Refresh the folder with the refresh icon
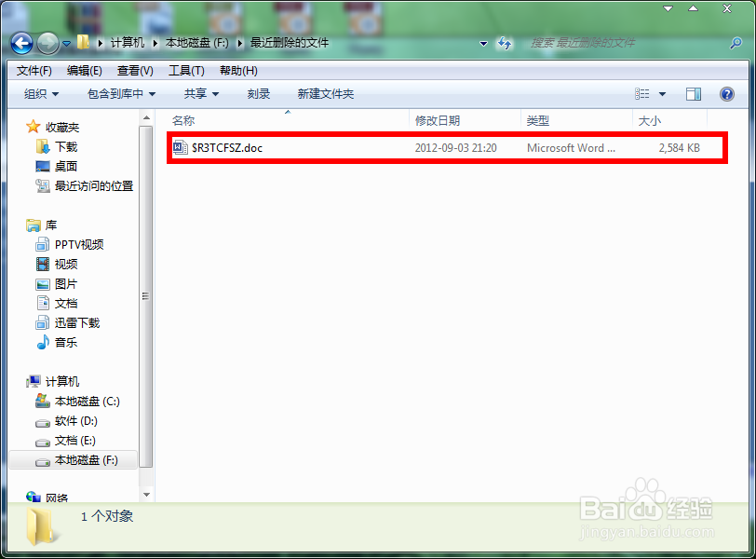The width and height of the screenshot is (756, 559). pyautogui.click(x=505, y=43)
